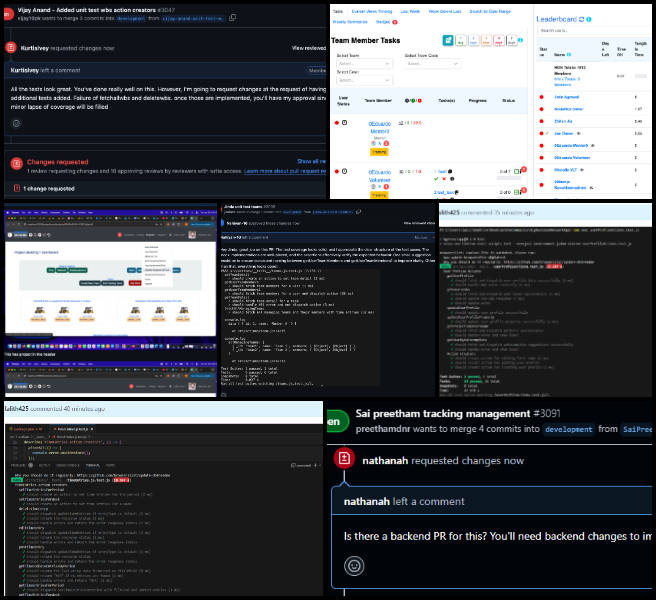Viewport: 656px width, 600px height.
Task: Switch to Search by Date Range tab
Action: (x=490, y=11)
